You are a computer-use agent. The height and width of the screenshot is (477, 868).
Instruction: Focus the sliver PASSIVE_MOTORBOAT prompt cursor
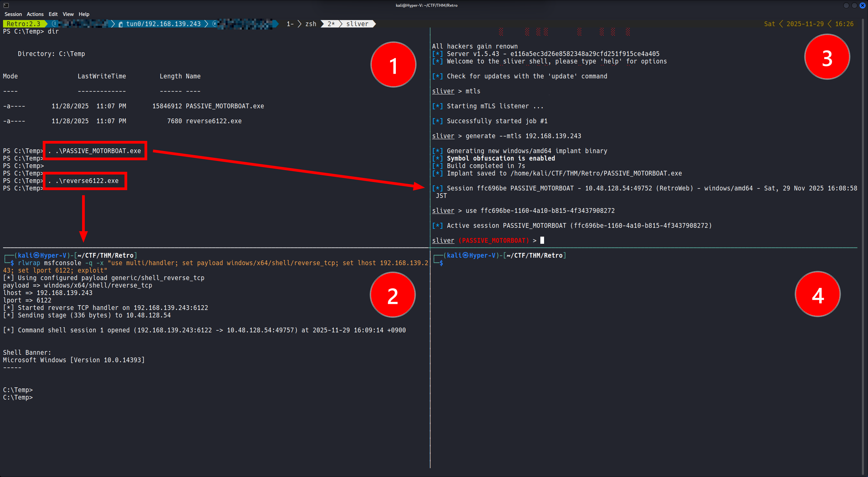point(542,240)
